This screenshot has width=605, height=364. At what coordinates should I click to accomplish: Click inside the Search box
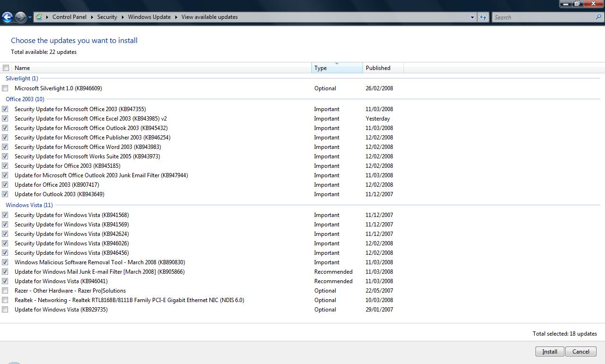click(544, 17)
